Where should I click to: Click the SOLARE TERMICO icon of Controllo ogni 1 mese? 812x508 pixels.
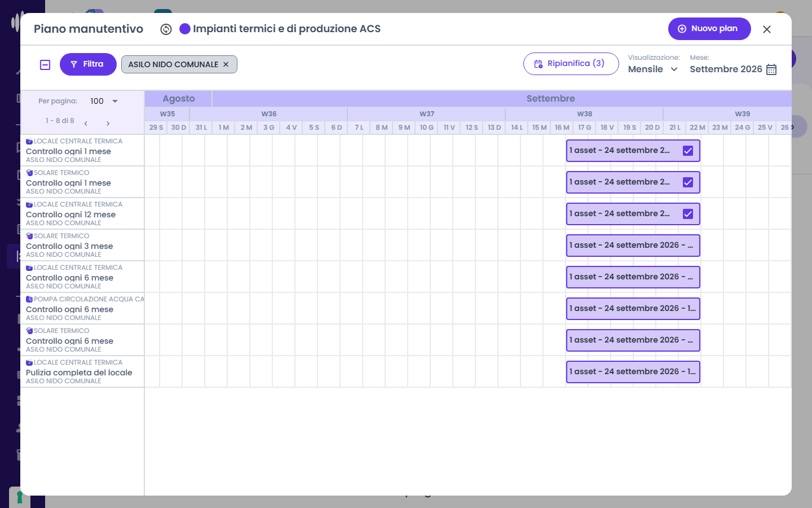tap(29, 173)
